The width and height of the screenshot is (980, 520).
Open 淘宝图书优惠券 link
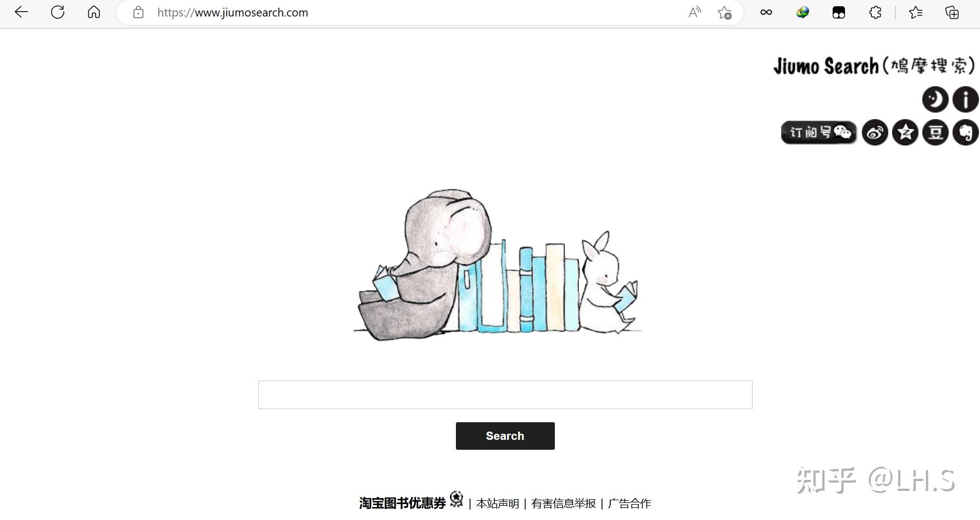[403, 503]
